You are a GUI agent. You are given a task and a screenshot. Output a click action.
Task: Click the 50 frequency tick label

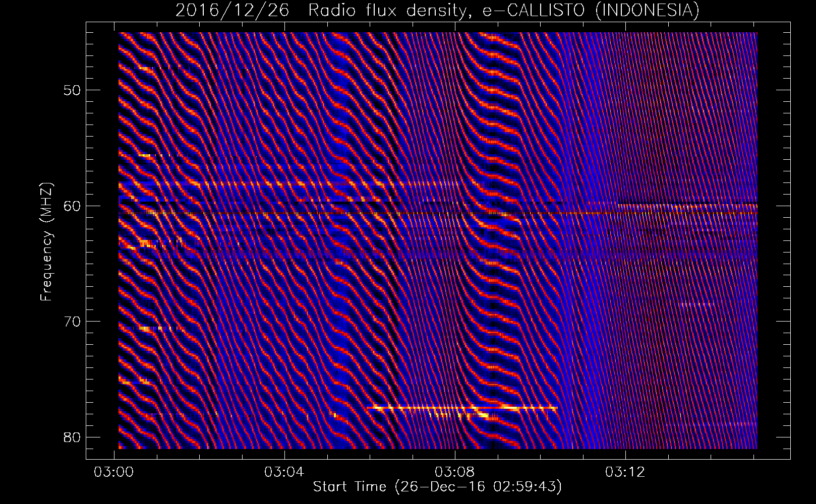(x=72, y=90)
